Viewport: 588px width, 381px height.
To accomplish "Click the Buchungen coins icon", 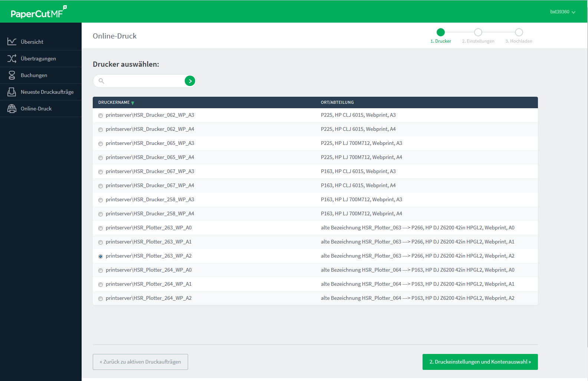I will (12, 75).
